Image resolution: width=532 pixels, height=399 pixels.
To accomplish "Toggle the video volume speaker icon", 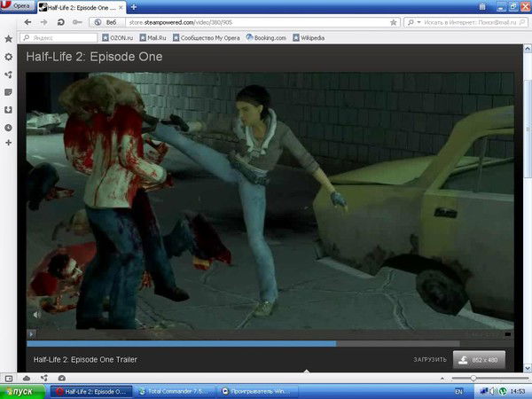I will [36, 314].
